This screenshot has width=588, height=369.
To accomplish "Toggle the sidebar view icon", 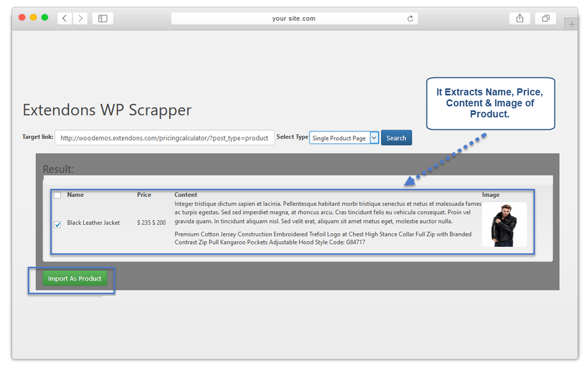I will tap(103, 18).
